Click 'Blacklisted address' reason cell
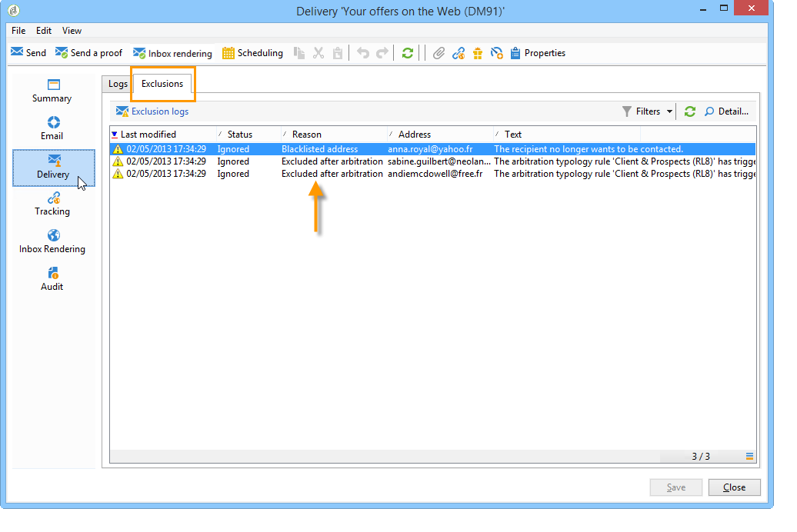Viewport: 797px width, 532px height. pyautogui.click(x=320, y=149)
